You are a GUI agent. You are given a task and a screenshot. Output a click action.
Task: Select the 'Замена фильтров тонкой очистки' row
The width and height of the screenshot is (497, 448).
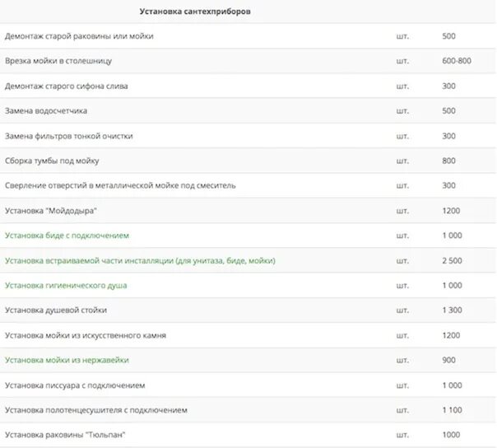pos(248,136)
